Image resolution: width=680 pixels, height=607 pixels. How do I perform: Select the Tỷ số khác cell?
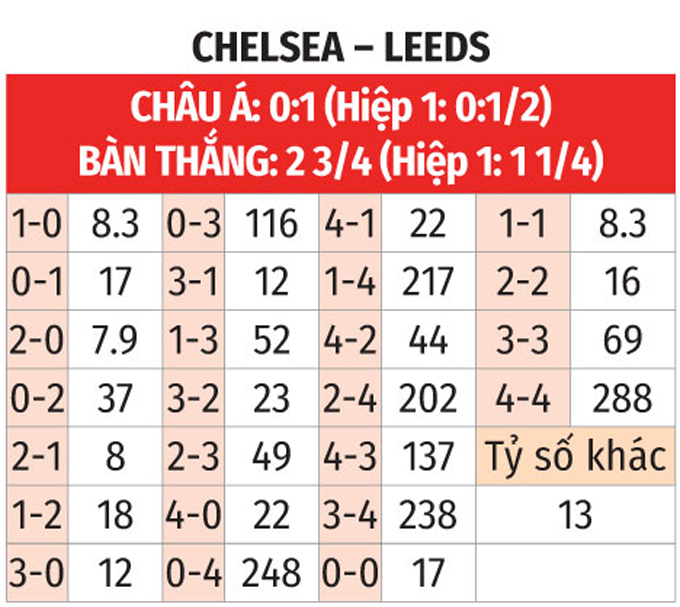click(575, 457)
